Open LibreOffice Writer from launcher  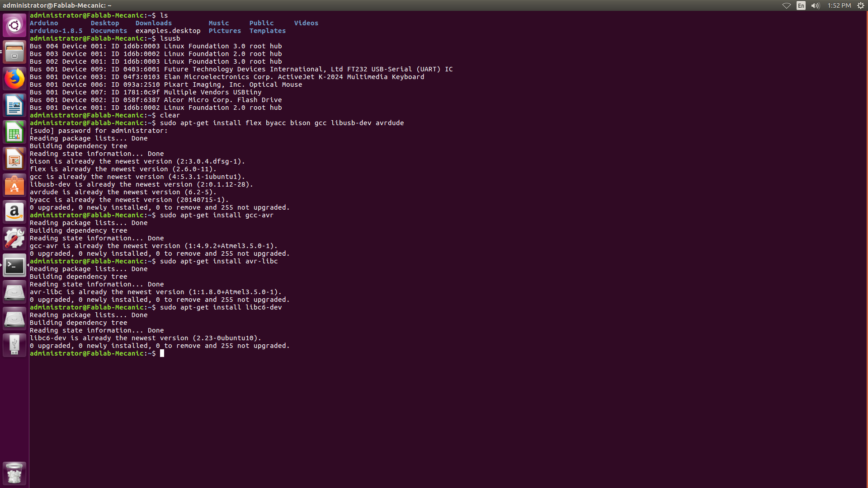coord(14,105)
